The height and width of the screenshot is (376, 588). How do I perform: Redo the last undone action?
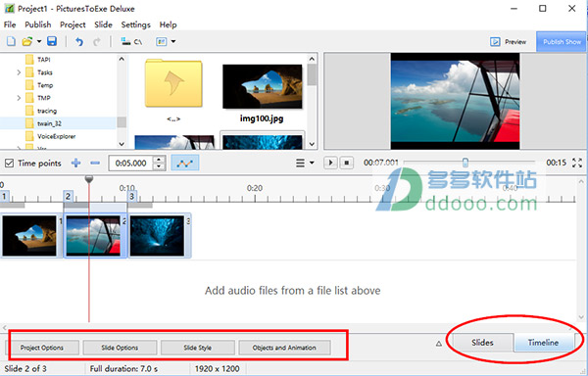pyautogui.click(x=97, y=41)
